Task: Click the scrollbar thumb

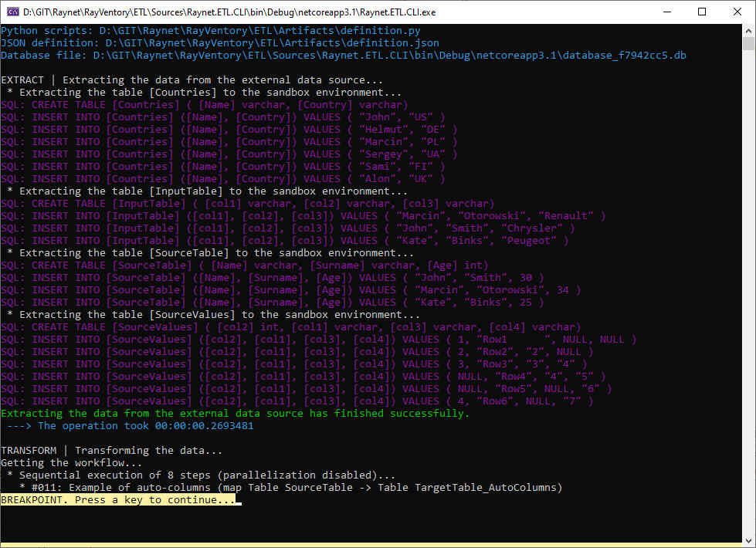Action: click(x=748, y=42)
